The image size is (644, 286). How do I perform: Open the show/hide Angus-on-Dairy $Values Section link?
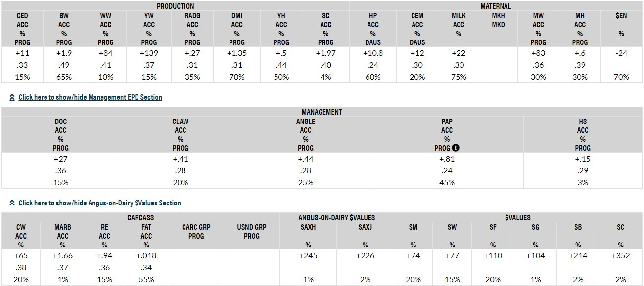(x=99, y=203)
